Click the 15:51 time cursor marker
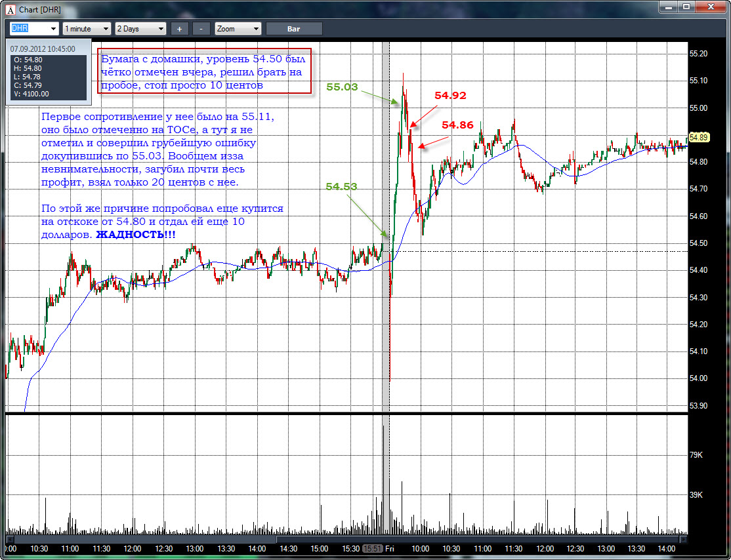731x560 pixels. pos(373,549)
